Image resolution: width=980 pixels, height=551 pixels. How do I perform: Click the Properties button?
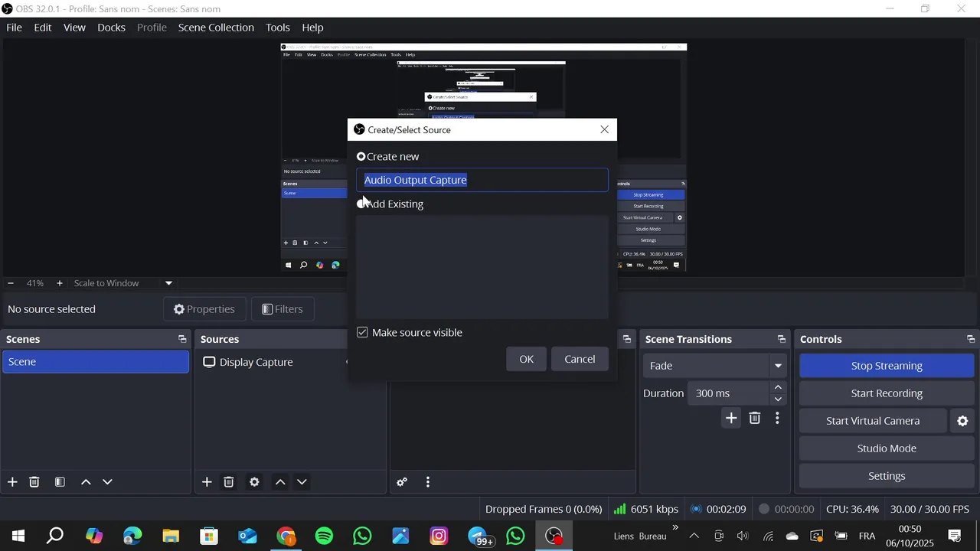204,309
